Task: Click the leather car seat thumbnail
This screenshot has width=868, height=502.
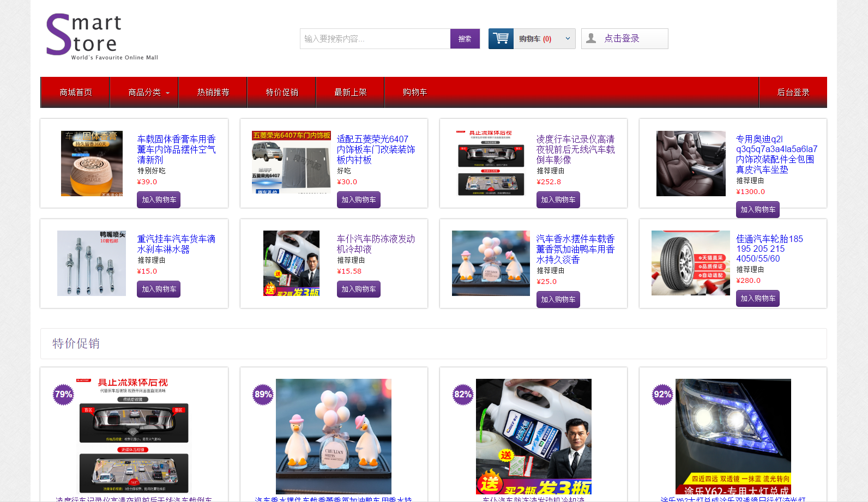Action: [x=691, y=164]
